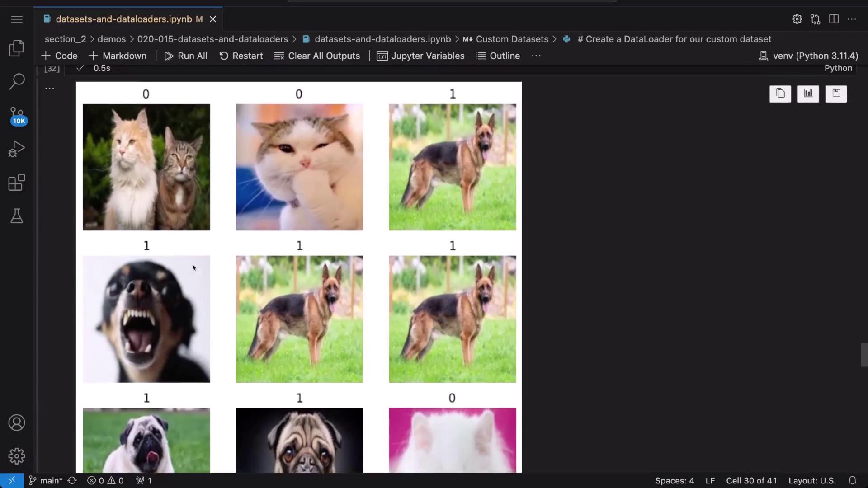This screenshot has width=868, height=488.
Task: Expand the notebook toolbar overflow menu
Action: [536, 56]
